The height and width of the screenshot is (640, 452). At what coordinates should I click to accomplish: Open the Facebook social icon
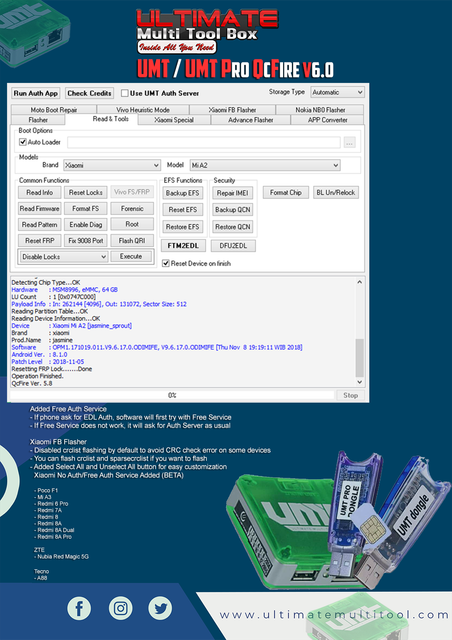79,609
